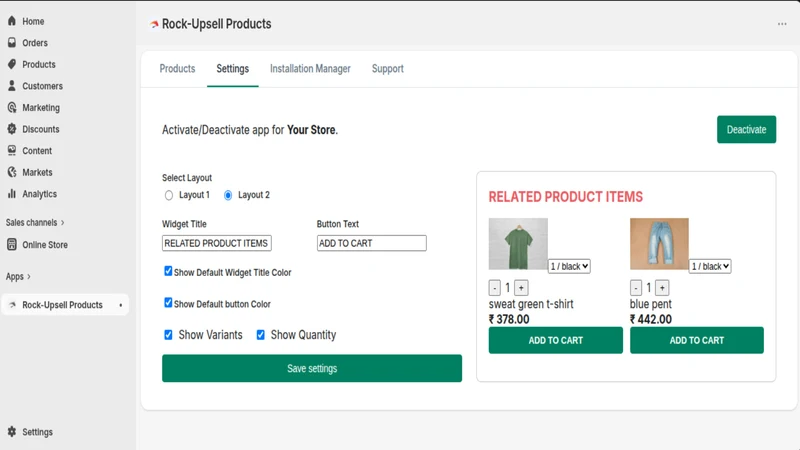Click the ₹ 442.00 price
800x450 pixels.
click(651, 319)
